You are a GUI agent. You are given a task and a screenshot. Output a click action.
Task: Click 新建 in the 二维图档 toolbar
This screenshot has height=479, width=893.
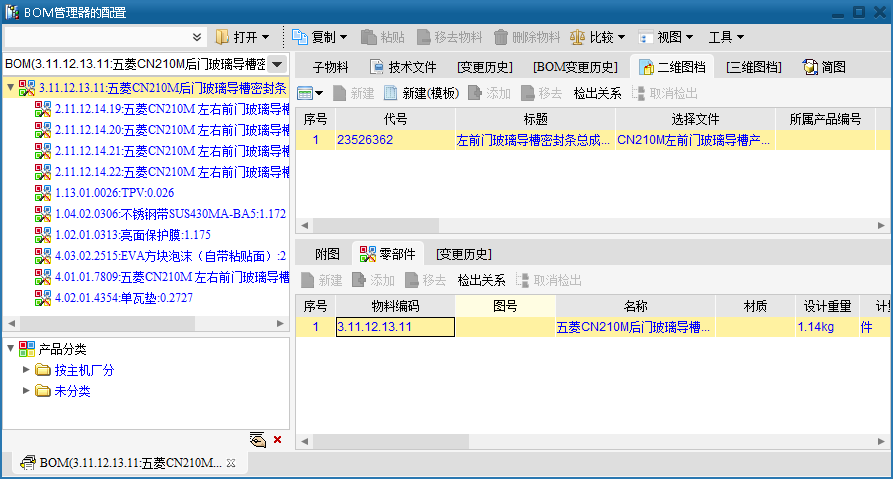point(354,93)
